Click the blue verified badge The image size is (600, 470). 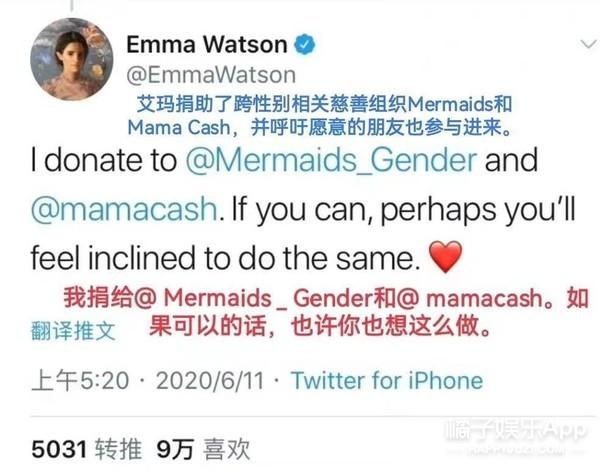pyautogui.click(x=304, y=44)
